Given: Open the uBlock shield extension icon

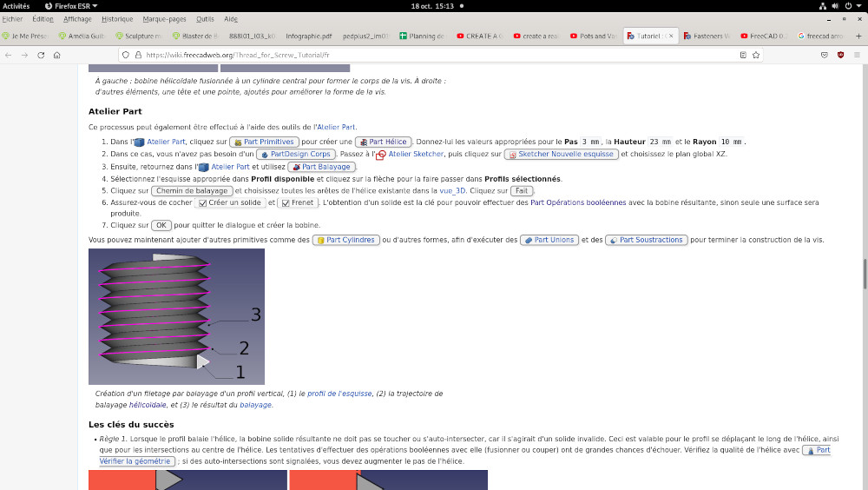Looking at the screenshot, I should point(840,55).
